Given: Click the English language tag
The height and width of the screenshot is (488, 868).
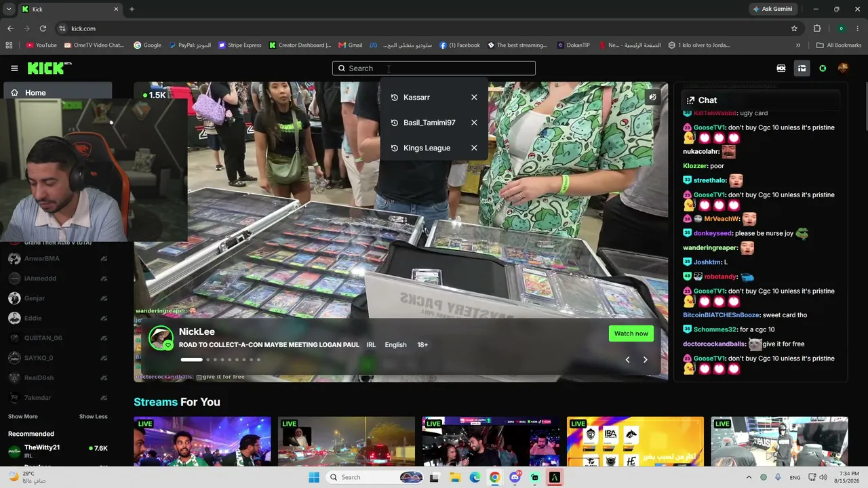Looking at the screenshot, I should tap(396, 345).
